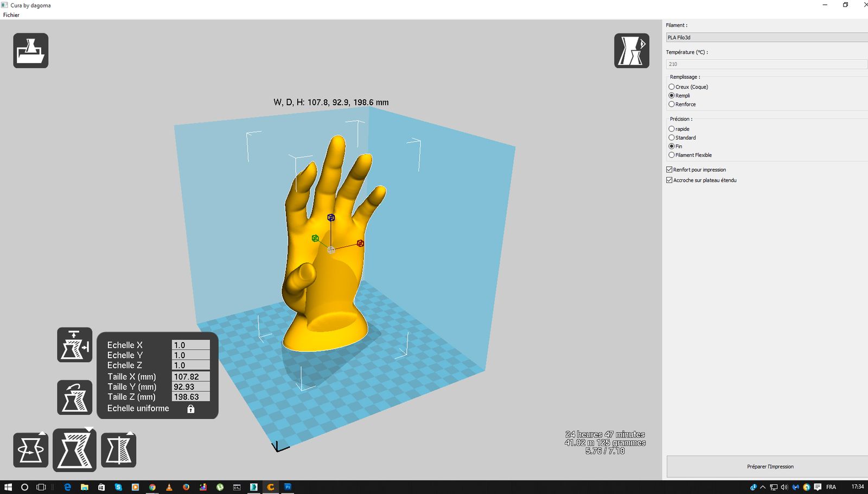Open File Explorer from taskbar
Viewport: 868px width, 494px height.
pos(85,487)
